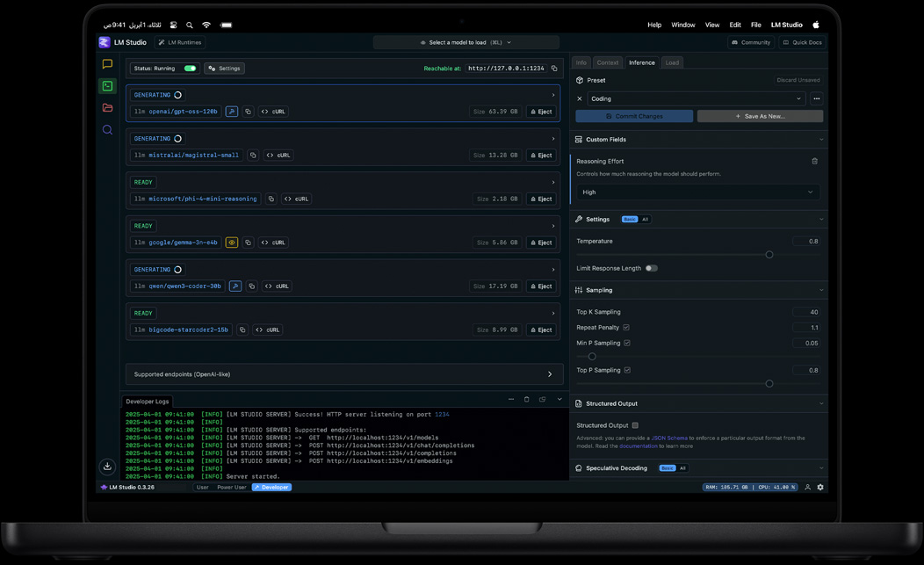Open the Window menu in the menu bar
The height and width of the screenshot is (565, 924).
point(683,25)
